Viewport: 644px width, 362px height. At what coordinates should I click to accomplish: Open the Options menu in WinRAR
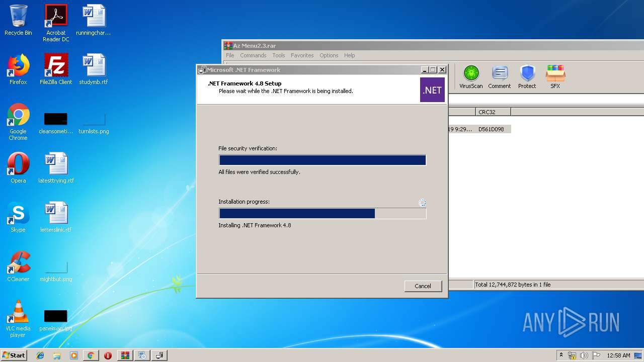(329, 55)
